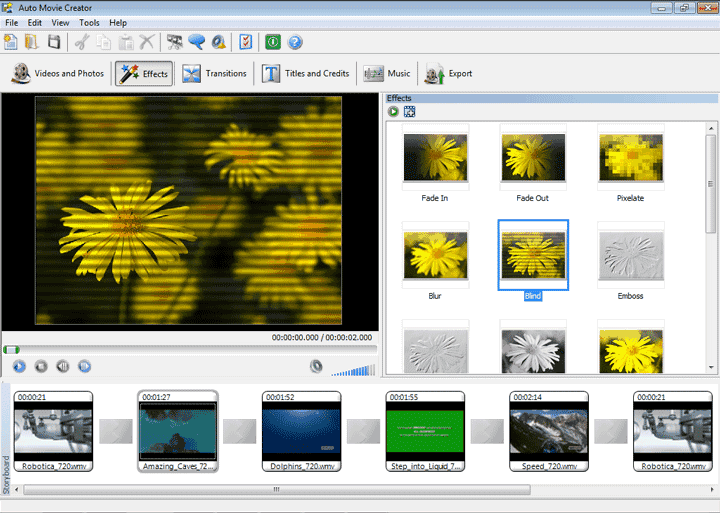Click the New Project toolbar icon
The width and height of the screenshot is (720, 513).
click(x=11, y=42)
